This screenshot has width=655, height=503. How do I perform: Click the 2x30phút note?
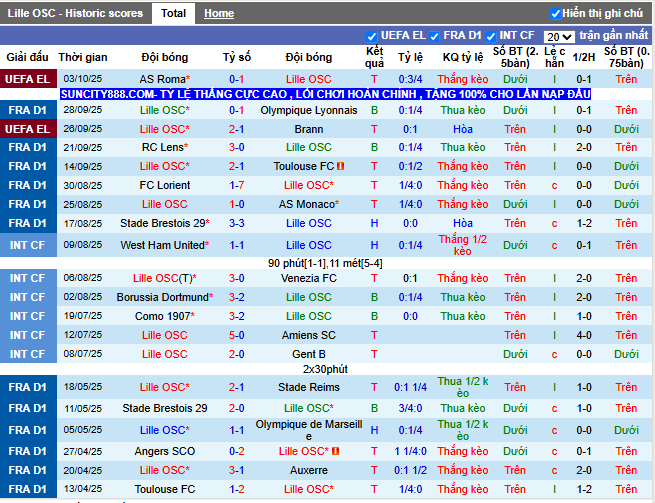(325, 369)
